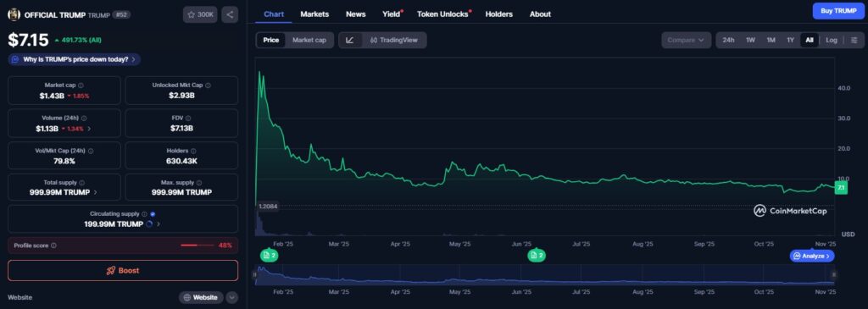
Task: Switch to line chart icon view
Action: tap(350, 40)
